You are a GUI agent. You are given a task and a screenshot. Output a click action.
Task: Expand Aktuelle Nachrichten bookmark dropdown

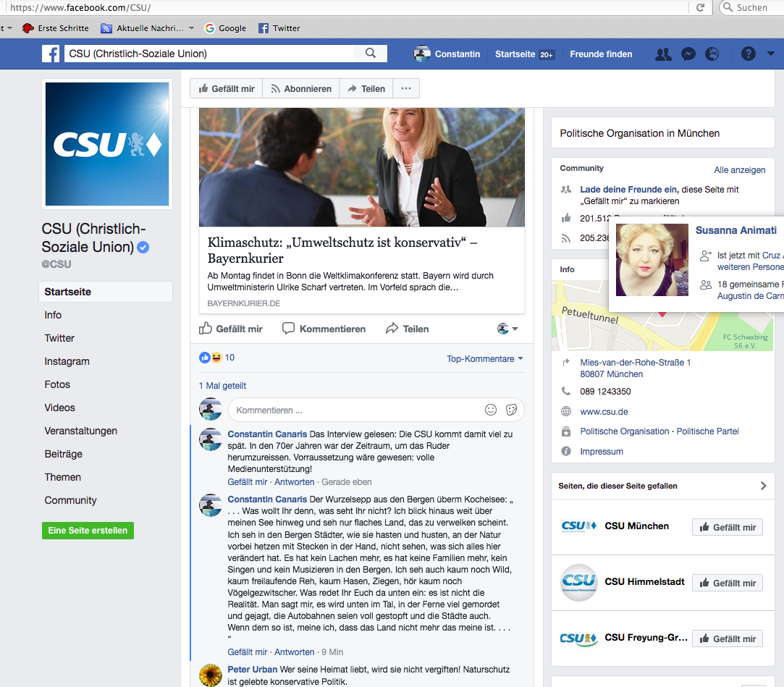tap(192, 28)
